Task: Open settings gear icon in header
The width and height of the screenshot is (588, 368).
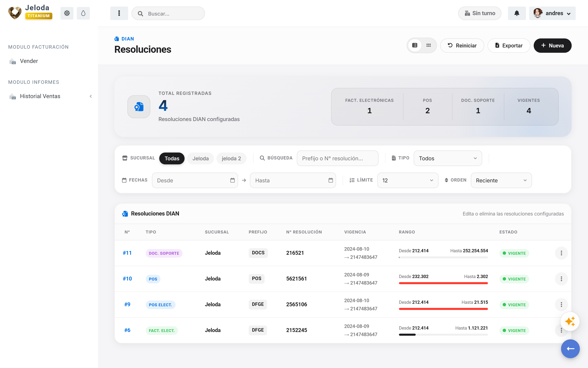Action: click(67, 13)
